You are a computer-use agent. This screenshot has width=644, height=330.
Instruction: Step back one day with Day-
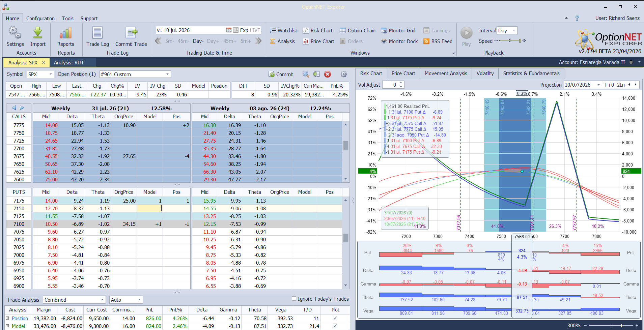pyautogui.click(x=198, y=41)
